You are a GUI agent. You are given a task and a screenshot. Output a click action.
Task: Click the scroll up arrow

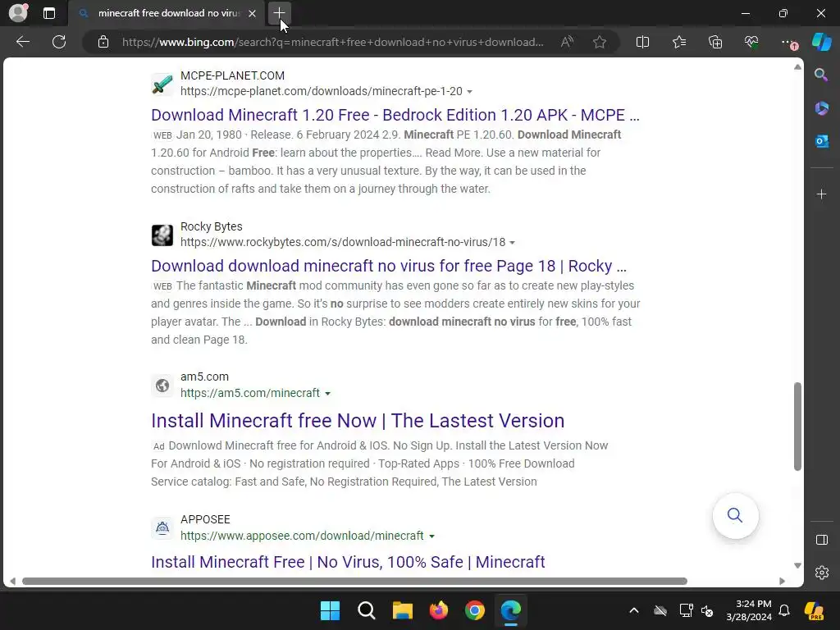pyautogui.click(x=797, y=67)
